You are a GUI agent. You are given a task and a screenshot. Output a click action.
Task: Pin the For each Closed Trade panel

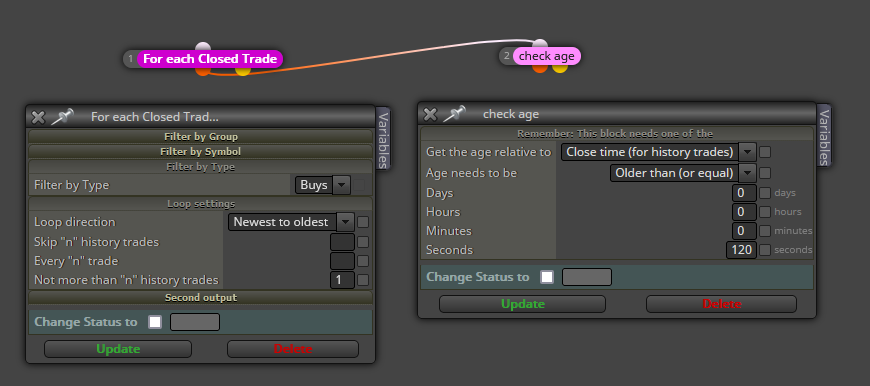coord(62,116)
